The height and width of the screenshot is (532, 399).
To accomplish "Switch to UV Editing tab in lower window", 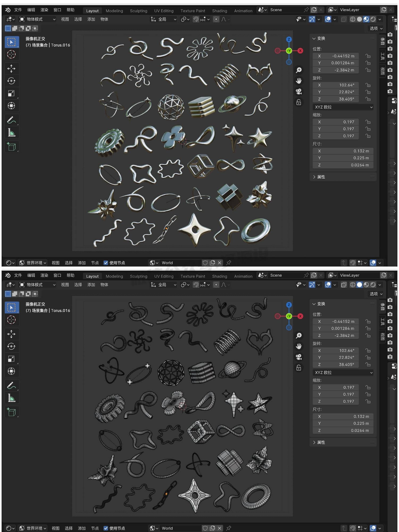I will (x=164, y=276).
